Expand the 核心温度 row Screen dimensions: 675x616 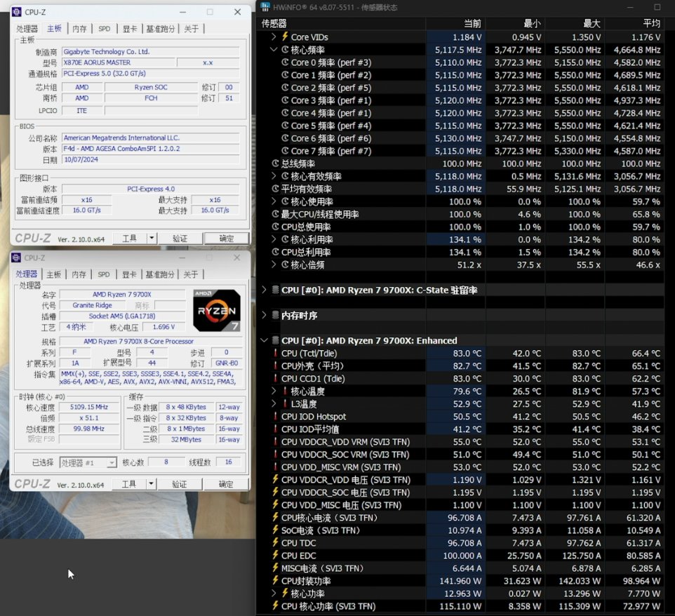pyautogui.click(x=274, y=391)
